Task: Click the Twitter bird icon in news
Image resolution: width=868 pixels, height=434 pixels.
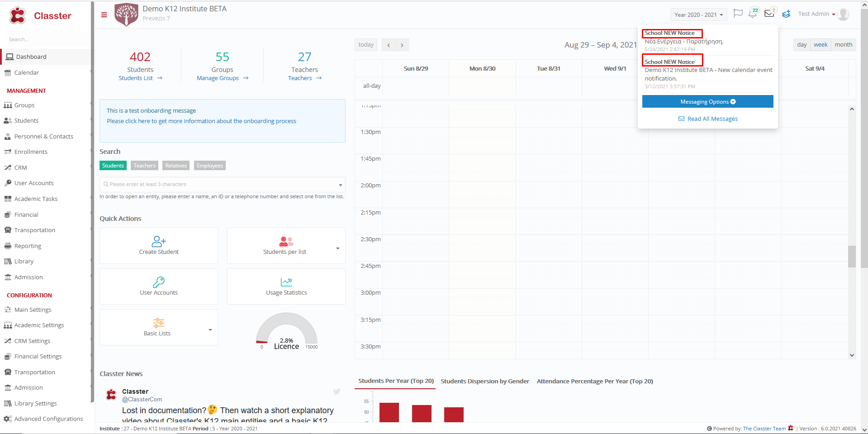Action: coord(337,391)
